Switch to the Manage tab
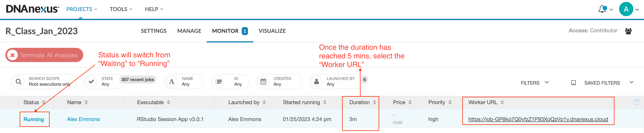 (x=189, y=31)
